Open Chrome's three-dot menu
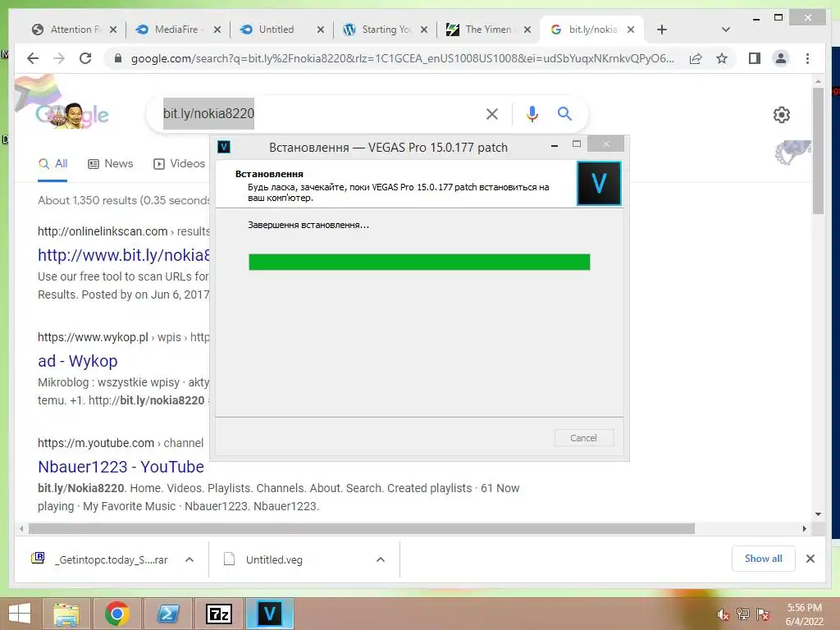This screenshot has height=630, width=840. point(807,58)
